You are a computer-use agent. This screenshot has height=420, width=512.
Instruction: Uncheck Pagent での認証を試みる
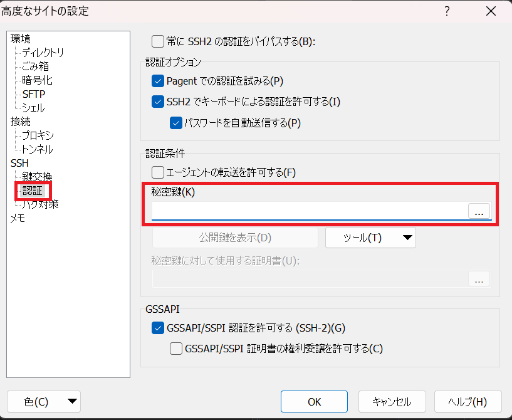(x=158, y=81)
